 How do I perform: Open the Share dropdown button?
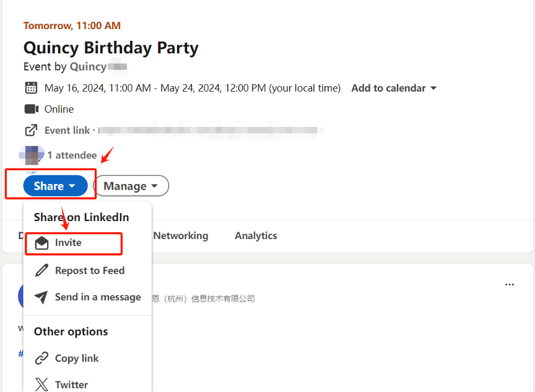(55, 186)
